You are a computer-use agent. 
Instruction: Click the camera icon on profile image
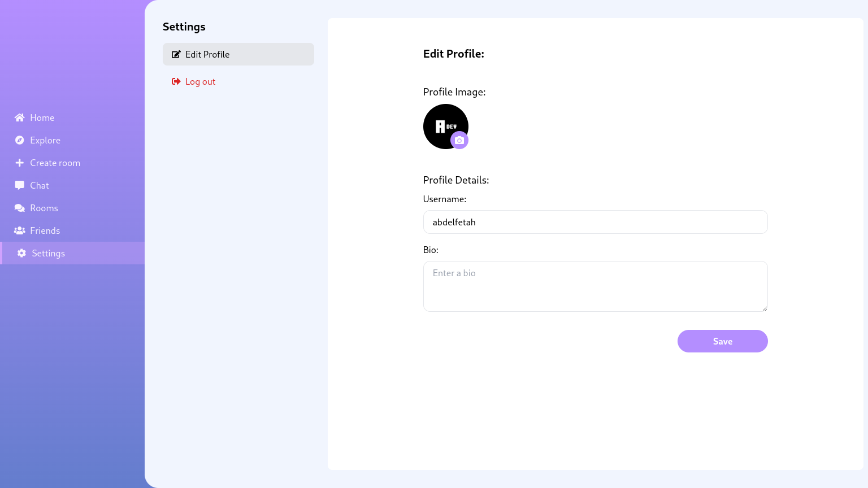point(459,140)
